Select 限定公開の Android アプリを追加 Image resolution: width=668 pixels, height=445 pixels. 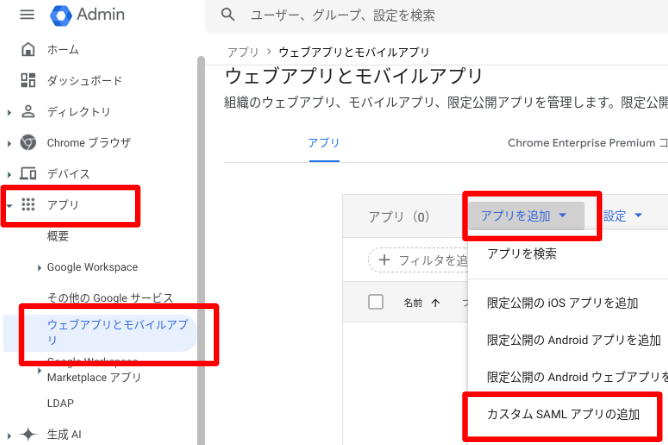(x=573, y=340)
